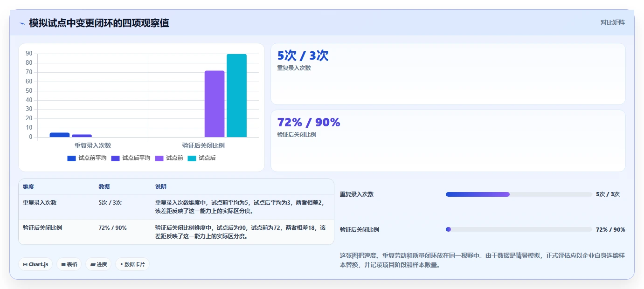
Task: Click the short 试点后平均 bar
Action: pos(82,136)
